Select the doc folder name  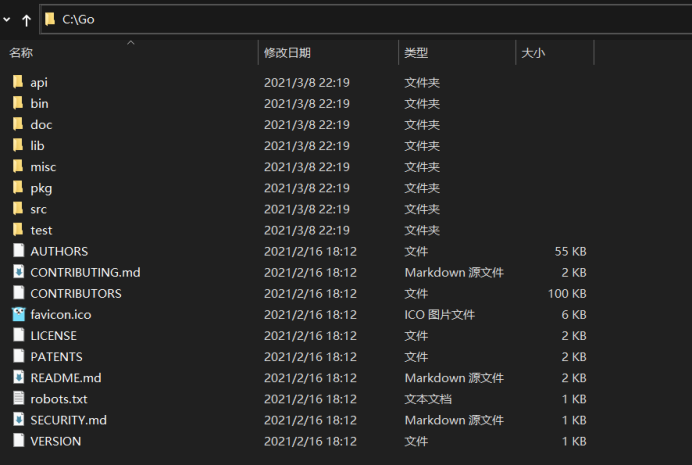(41, 124)
